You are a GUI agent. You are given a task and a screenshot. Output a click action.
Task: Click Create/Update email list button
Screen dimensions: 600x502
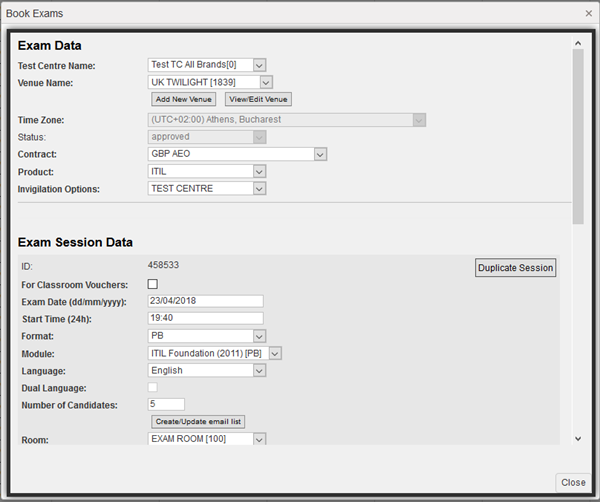(198, 422)
